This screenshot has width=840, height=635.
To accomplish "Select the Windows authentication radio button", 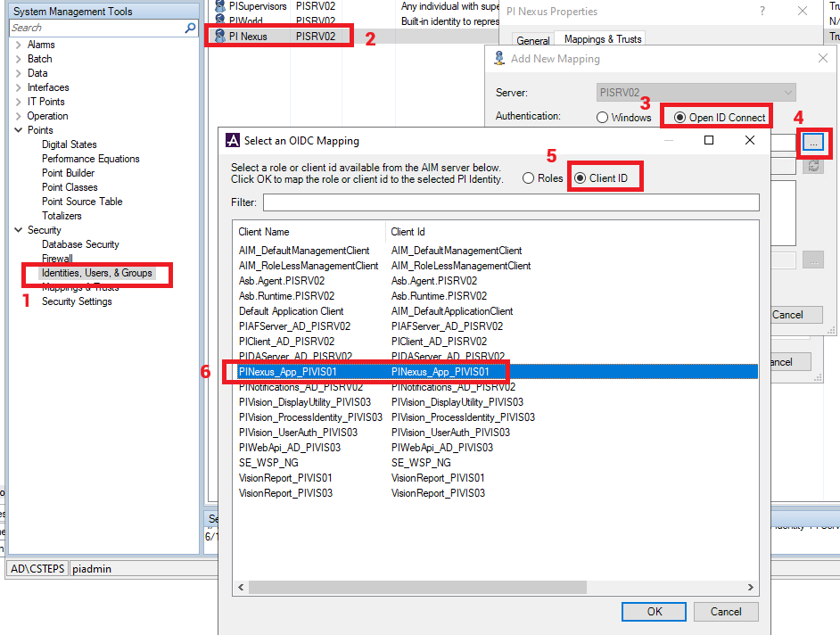I will (602, 118).
